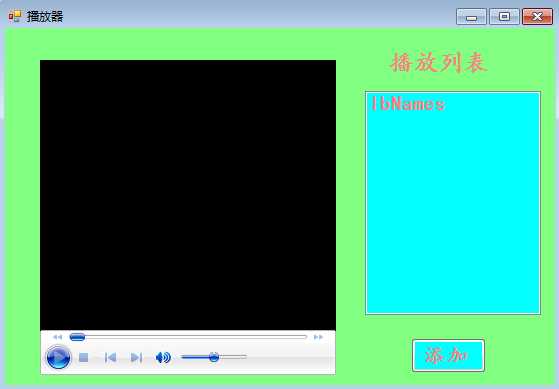Click the app icon in title bar
Screen dimensions: 559x389
[x=15, y=16]
